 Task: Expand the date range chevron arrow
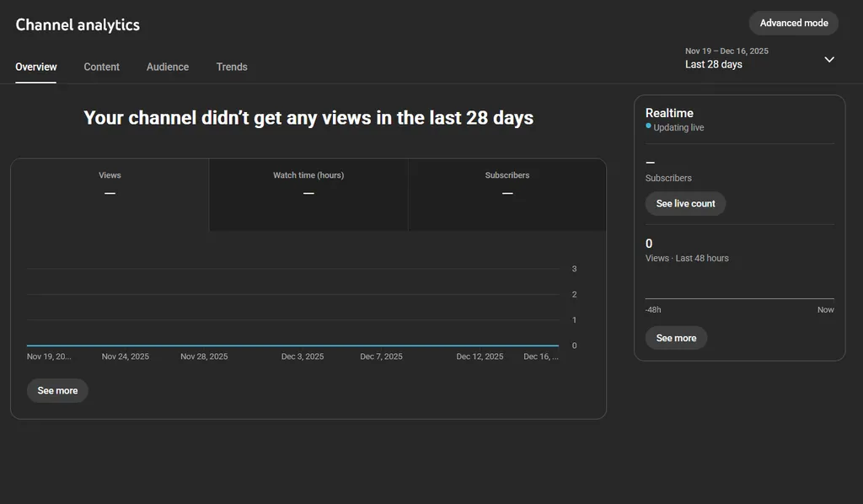tap(828, 59)
